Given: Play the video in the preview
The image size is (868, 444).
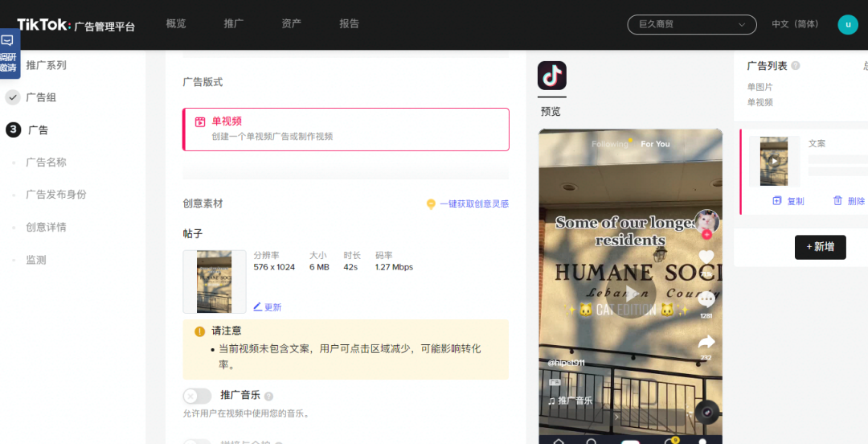Looking at the screenshot, I should click(631, 294).
